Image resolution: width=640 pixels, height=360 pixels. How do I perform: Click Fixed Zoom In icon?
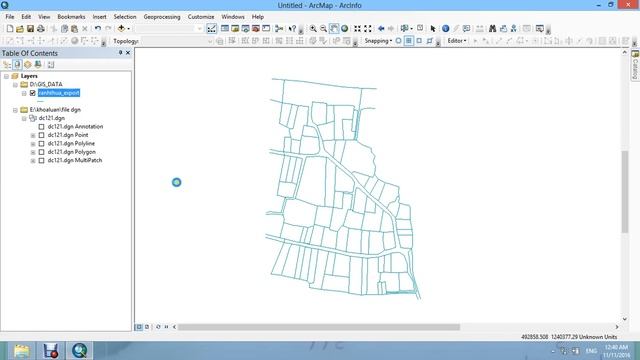click(x=358, y=29)
